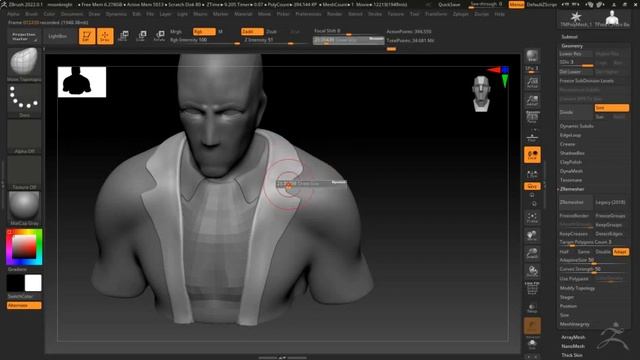This screenshot has width=640, height=360.
Task: Toggle the Zadd mode button
Action: point(252,31)
